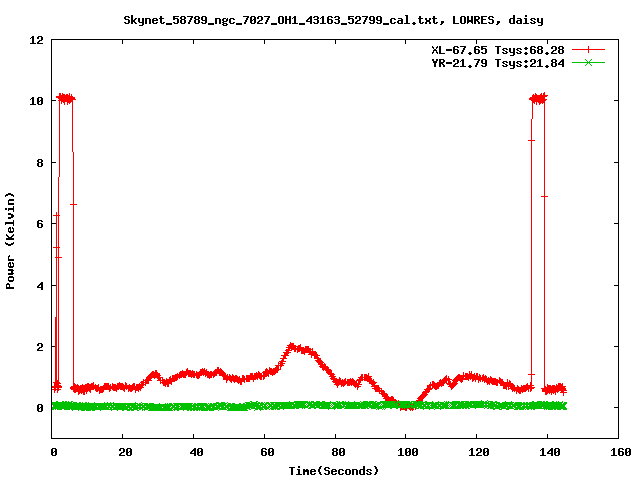Click the red XL legend line sample
Screen dimensions: 640x480
click(x=588, y=50)
